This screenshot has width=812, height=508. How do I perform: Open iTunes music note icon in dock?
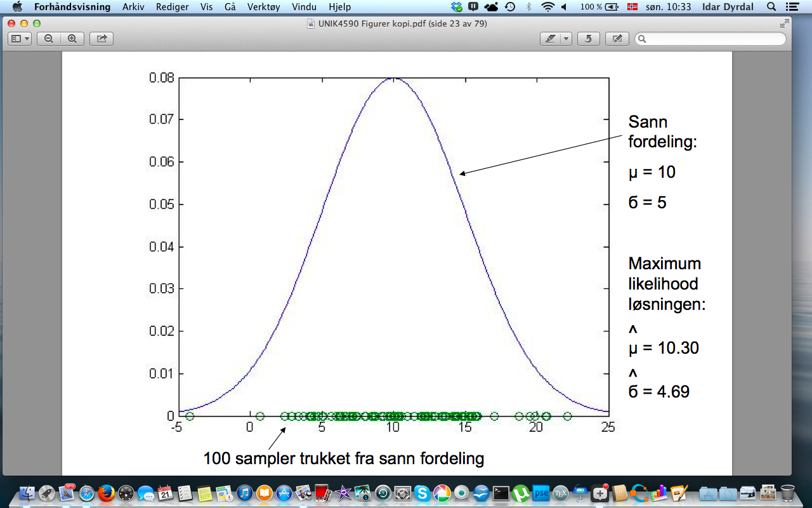pyautogui.click(x=245, y=493)
